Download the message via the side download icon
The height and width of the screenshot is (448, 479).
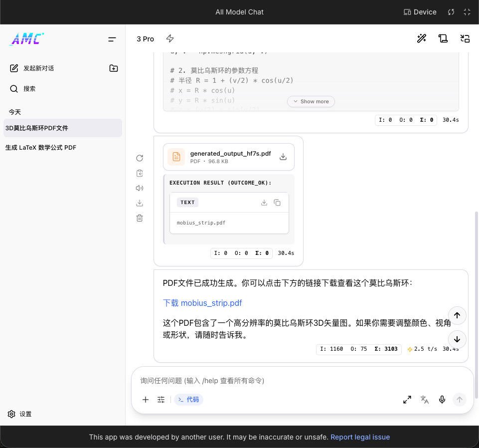tap(140, 203)
